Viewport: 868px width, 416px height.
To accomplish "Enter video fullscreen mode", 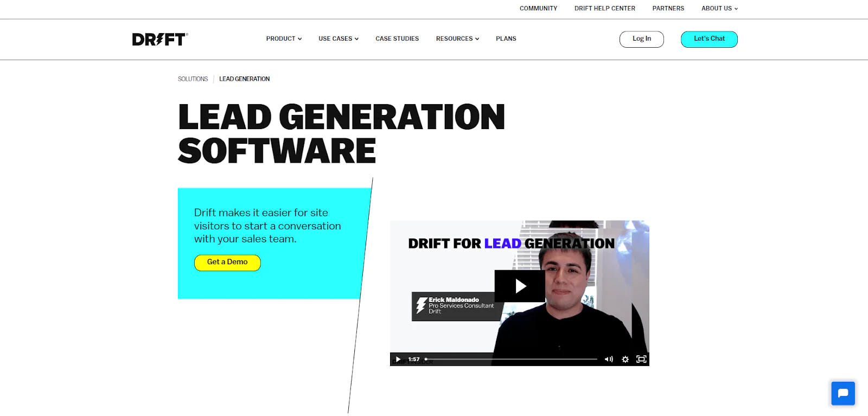I will coord(641,359).
